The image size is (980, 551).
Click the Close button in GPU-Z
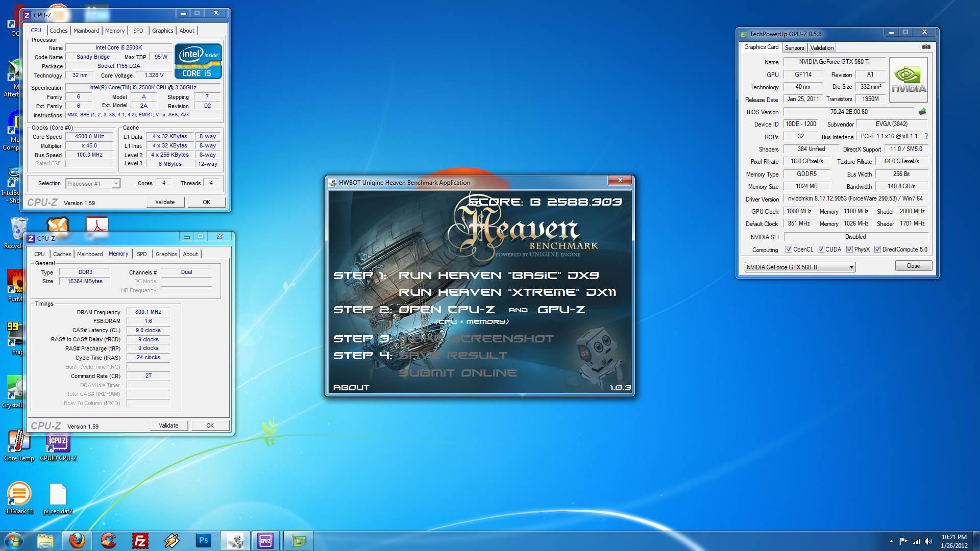pos(913,266)
